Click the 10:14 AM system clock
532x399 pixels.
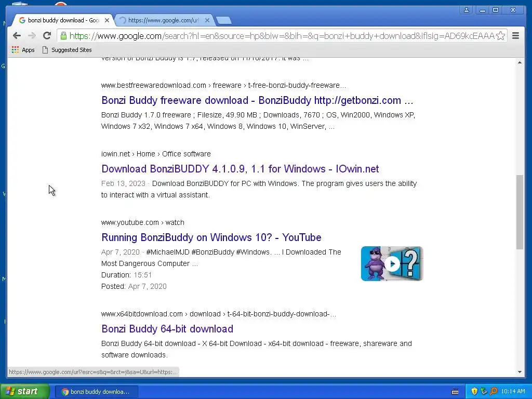coord(513,392)
